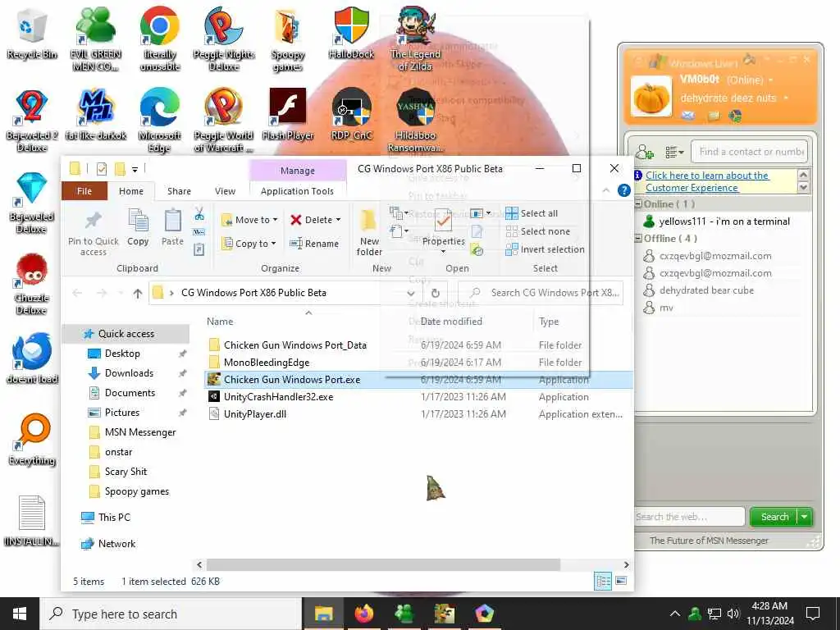Click the Paste ribbon icon
The image size is (840, 630).
click(172, 228)
